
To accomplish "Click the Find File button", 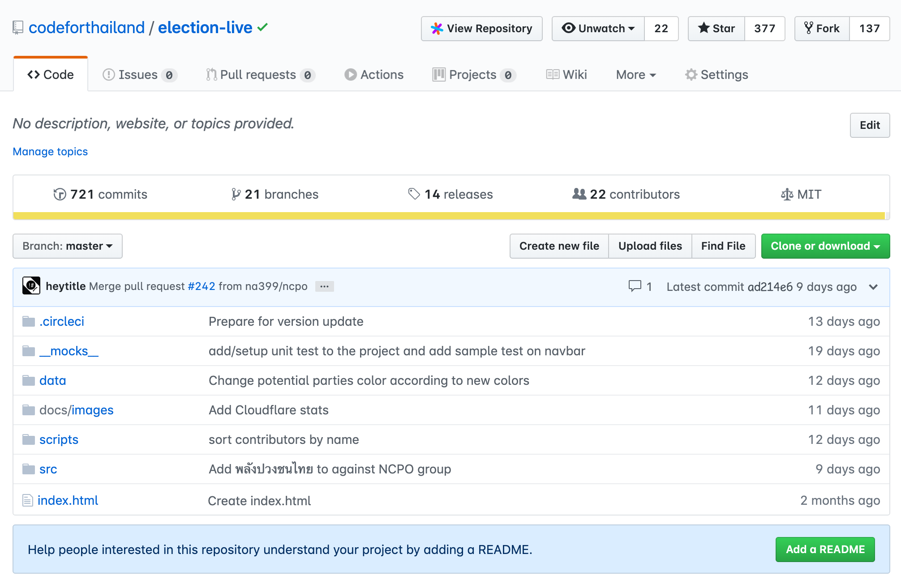I will (723, 246).
